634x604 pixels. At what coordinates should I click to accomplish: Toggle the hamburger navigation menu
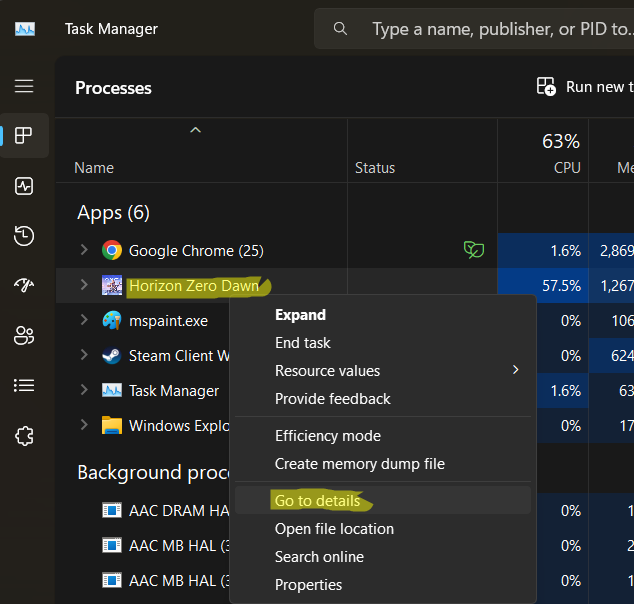tap(24, 86)
